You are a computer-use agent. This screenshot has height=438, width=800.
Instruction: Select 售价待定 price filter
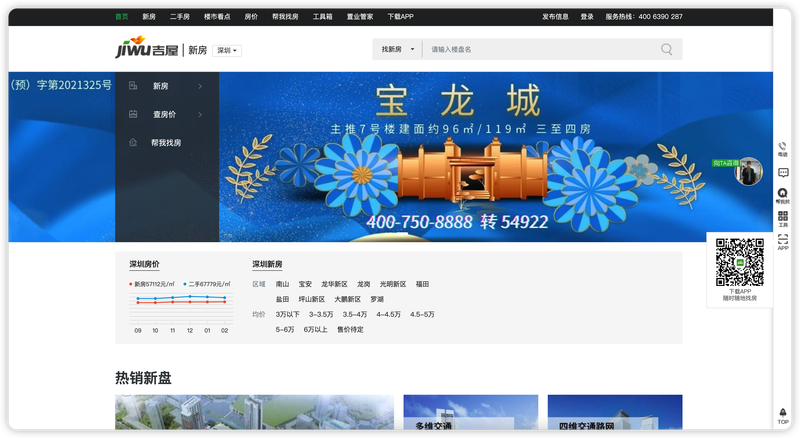pyautogui.click(x=351, y=330)
